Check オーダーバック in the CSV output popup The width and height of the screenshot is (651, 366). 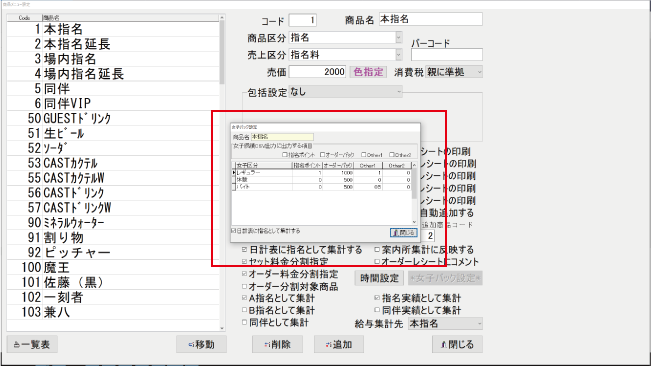click(x=322, y=155)
